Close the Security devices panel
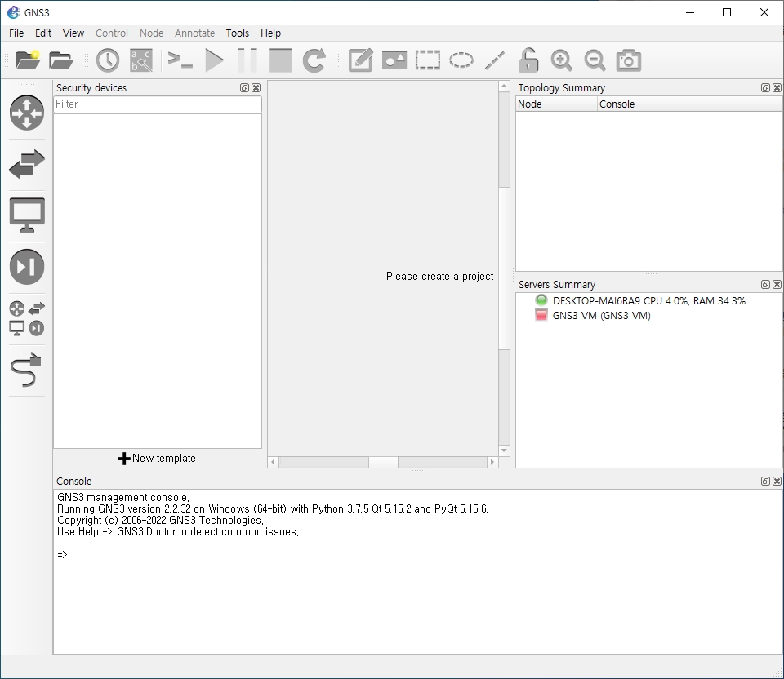 click(x=256, y=88)
